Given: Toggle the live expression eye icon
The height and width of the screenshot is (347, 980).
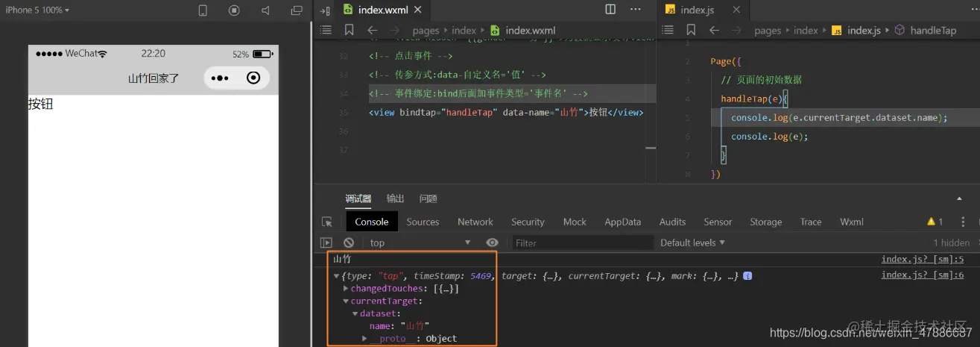Looking at the screenshot, I should 492,243.
